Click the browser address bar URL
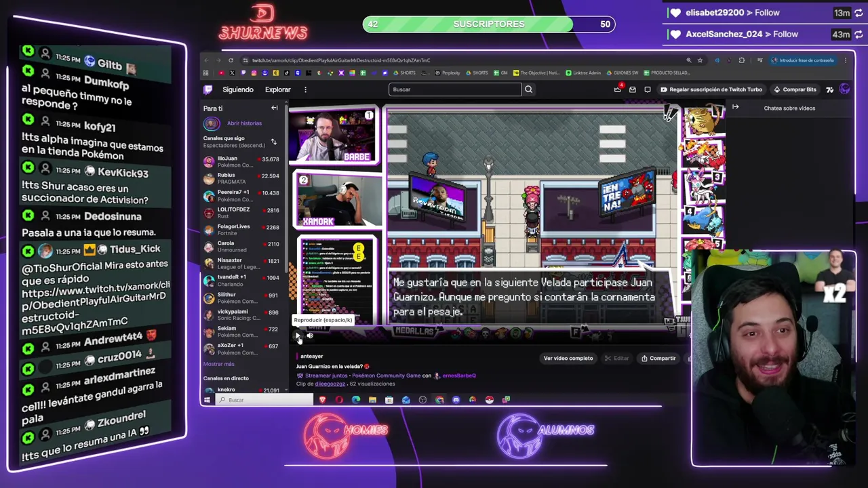868x488 pixels. coord(341,60)
